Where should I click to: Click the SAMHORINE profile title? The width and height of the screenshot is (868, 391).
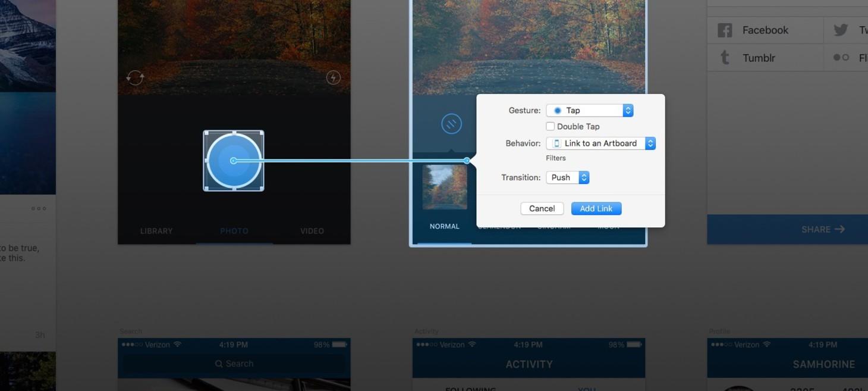[824, 364]
